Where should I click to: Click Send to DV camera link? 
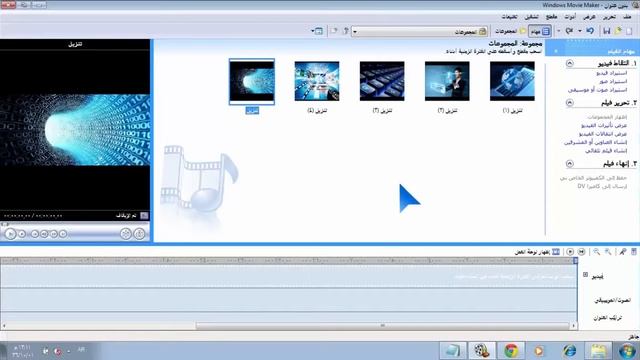602,187
